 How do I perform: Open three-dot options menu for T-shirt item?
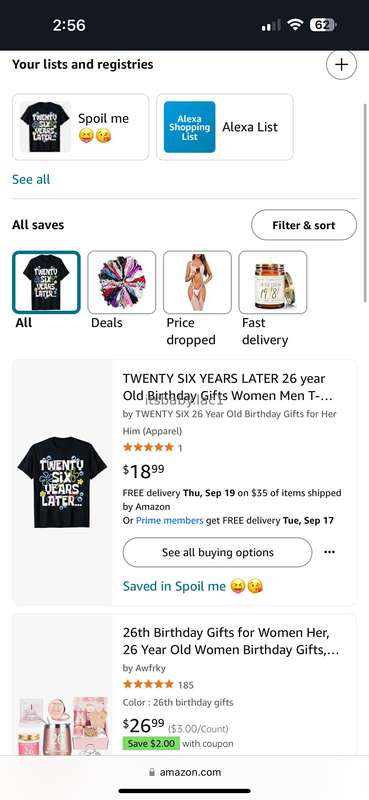click(330, 552)
